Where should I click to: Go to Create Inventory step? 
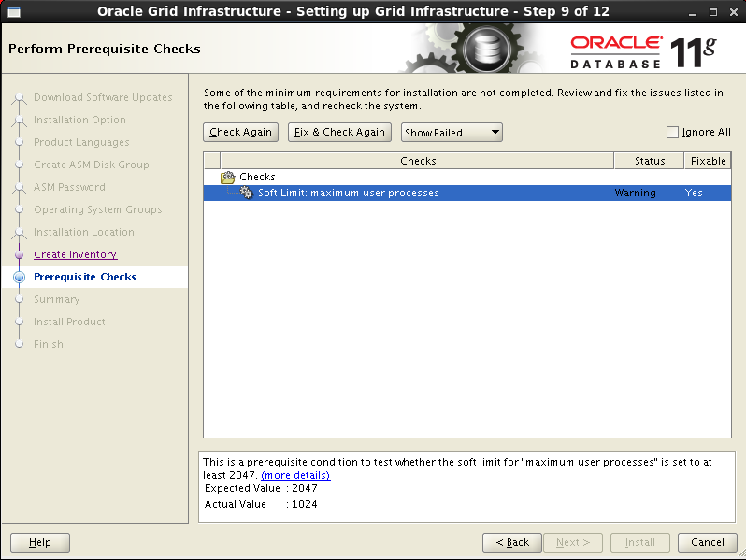(x=75, y=254)
